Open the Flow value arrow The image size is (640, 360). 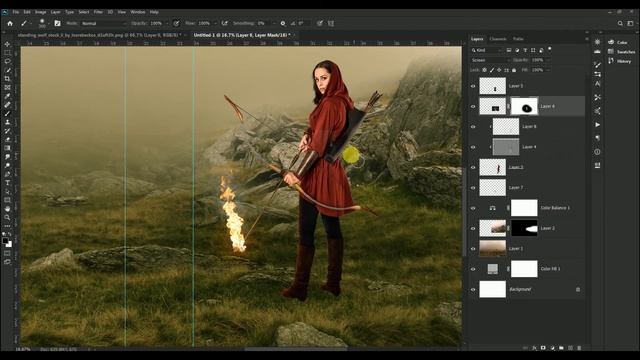pyautogui.click(x=215, y=23)
